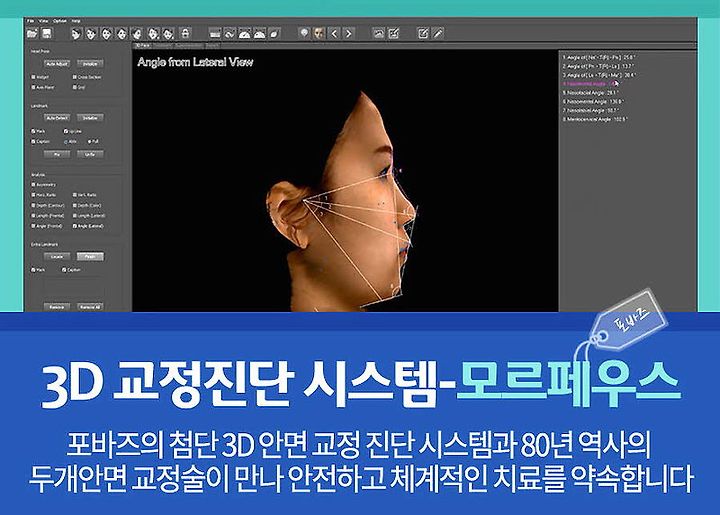The image size is (720, 515).
Task: Select the protractor icon next to the leaf icon
Action: [259, 33]
